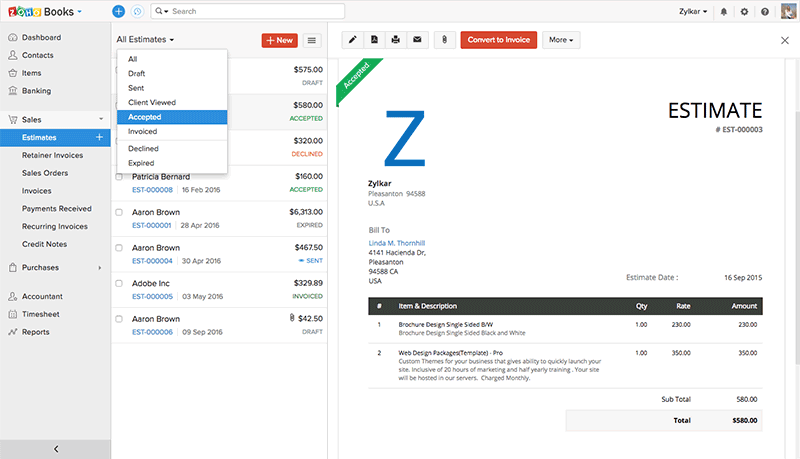The height and width of the screenshot is (459, 800).
Task: Open the settings gear icon
Action: pos(744,11)
